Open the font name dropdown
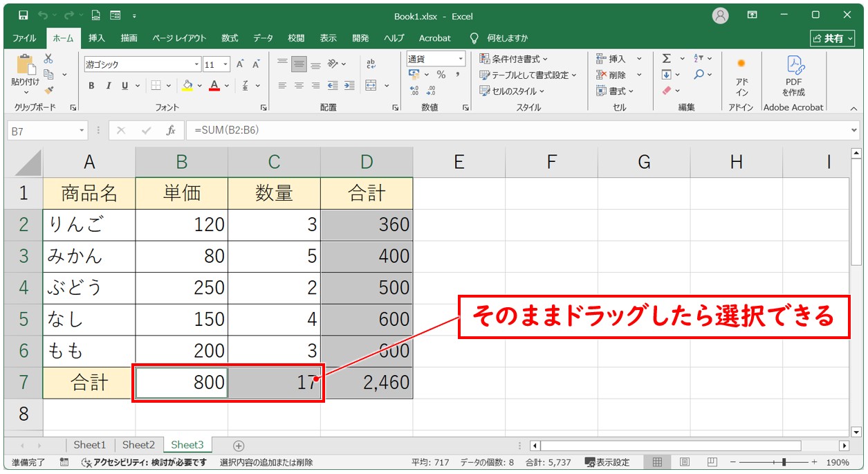This screenshot has height=474, width=868. click(196, 64)
